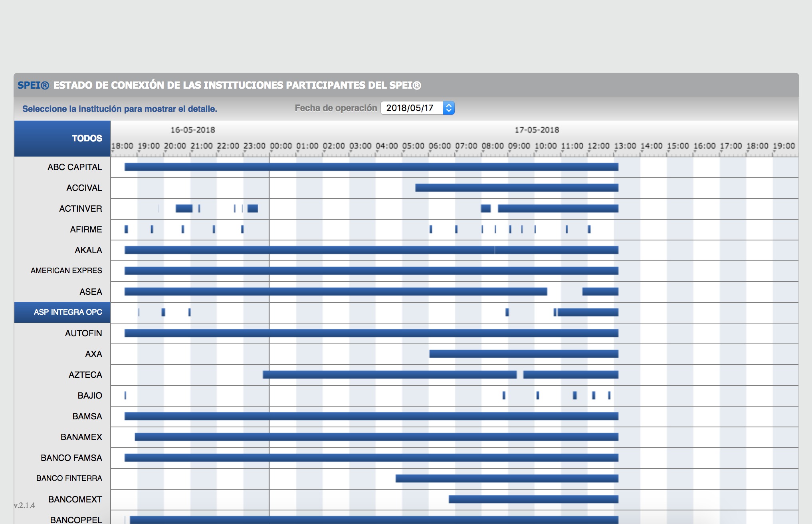Select the ACCIVAL institution
This screenshot has width=812, height=524.
[62, 188]
